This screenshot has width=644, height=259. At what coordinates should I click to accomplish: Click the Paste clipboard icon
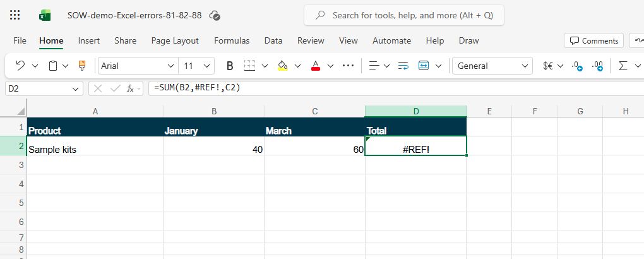(53, 66)
